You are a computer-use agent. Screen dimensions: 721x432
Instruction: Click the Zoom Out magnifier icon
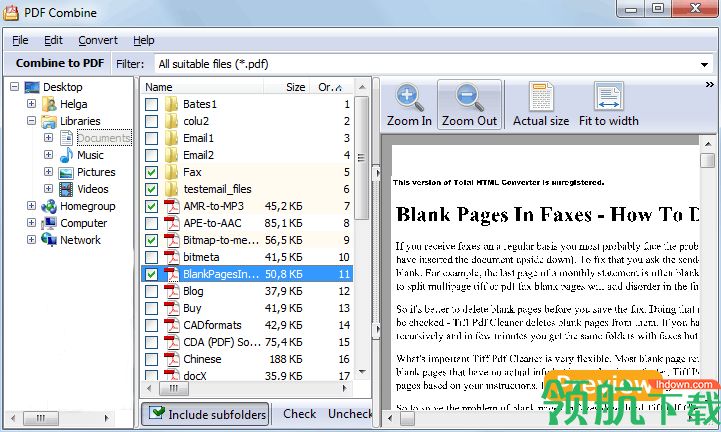click(469, 97)
